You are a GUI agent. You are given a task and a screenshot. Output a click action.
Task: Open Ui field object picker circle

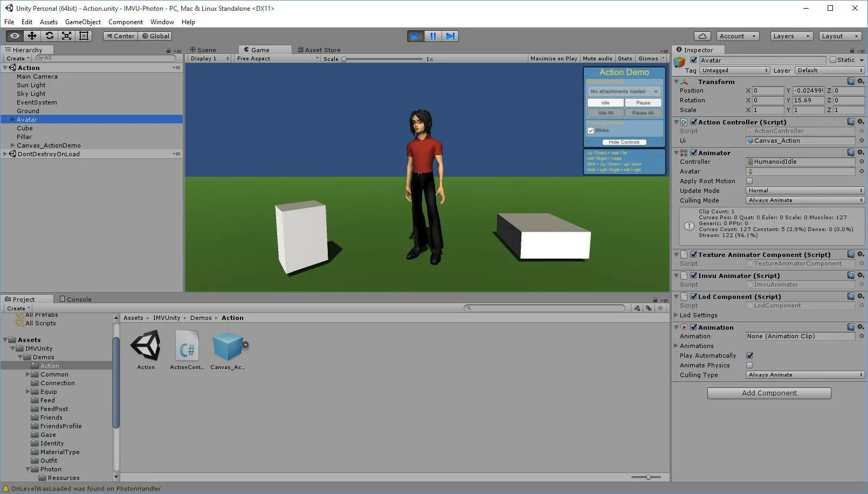[862, 141]
